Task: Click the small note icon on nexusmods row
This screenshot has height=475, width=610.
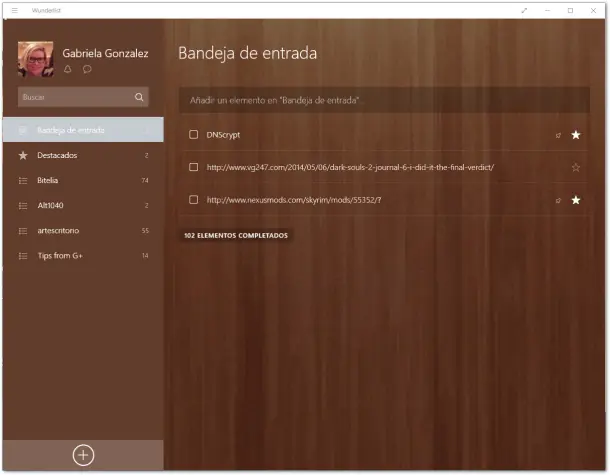Action: pyautogui.click(x=558, y=200)
